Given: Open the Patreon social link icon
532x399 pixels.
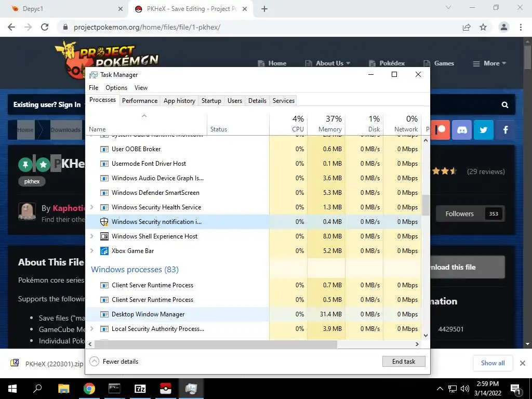Looking at the screenshot, I should pos(441,130).
